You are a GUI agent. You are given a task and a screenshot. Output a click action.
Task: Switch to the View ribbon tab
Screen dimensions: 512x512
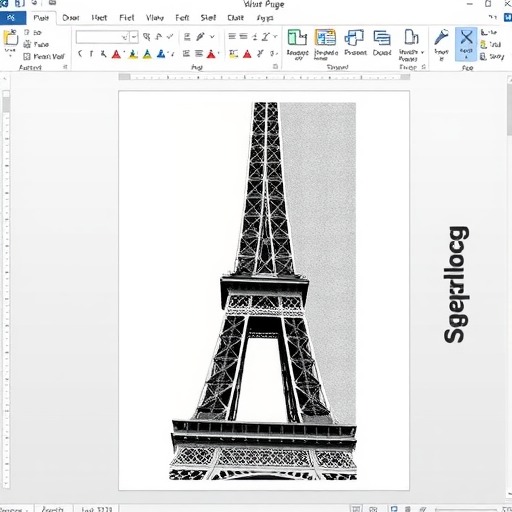coord(155,18)
